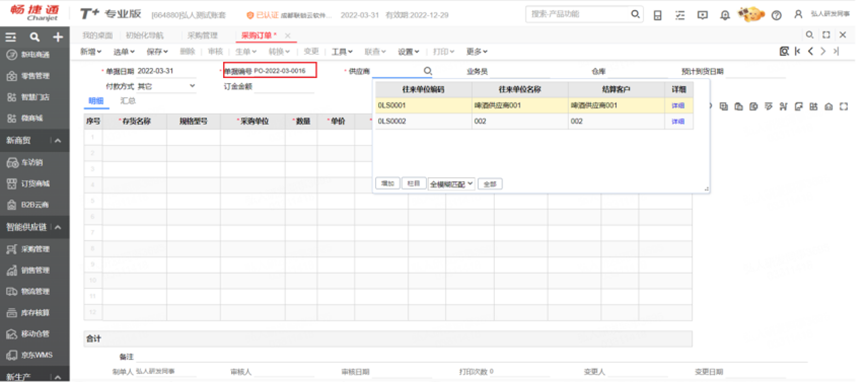This screenshot has width=865, height=382.
Task: Open the task checklist icon in top bar
Action: coord(680,15)
